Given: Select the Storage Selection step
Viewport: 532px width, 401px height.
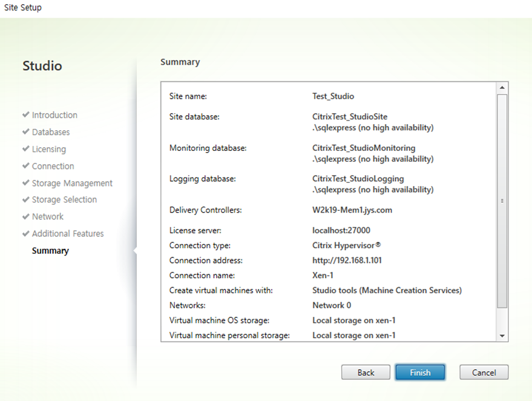Looking at the screenshot, I should (x=65, y=200).
